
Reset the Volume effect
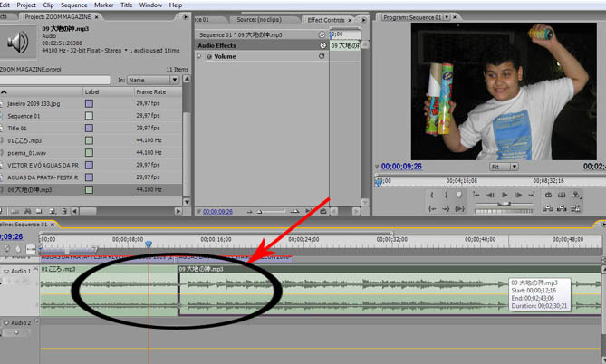(x=322, y=56)
